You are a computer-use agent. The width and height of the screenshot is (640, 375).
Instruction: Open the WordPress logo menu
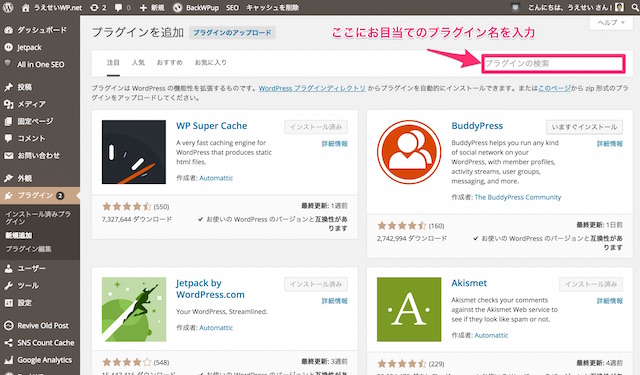click(8, 7)
